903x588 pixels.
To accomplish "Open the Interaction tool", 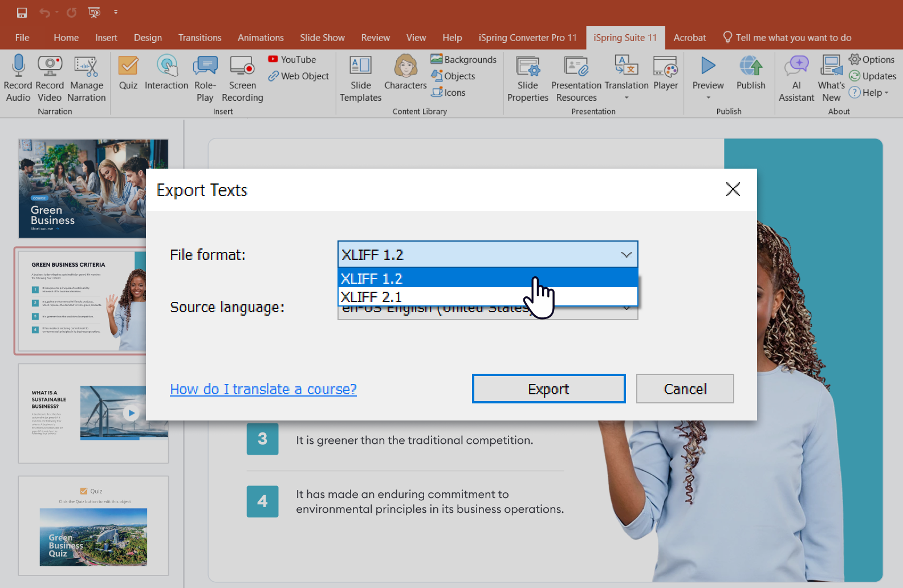I will click(166, 72).
